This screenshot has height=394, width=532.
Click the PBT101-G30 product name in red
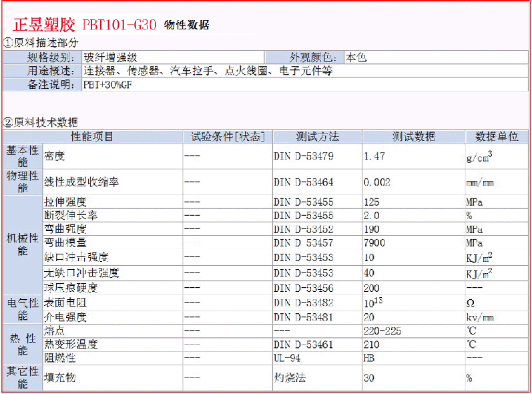pyautogui.click(x=119, y=25)
